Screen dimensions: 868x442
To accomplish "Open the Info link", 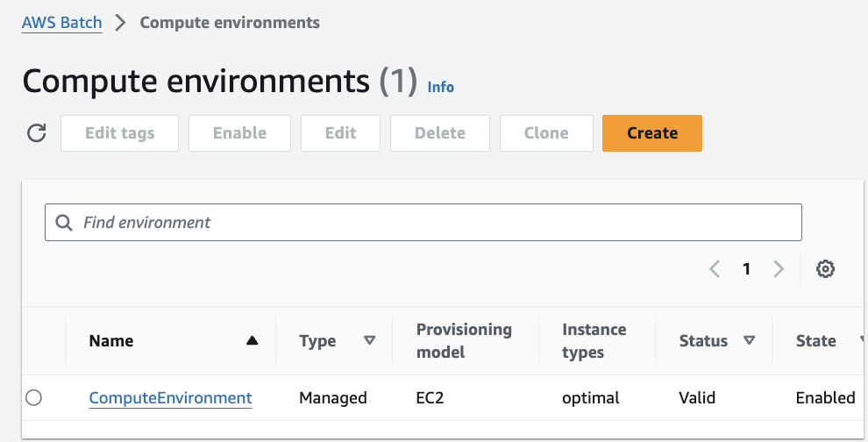I will click(440, 87).
